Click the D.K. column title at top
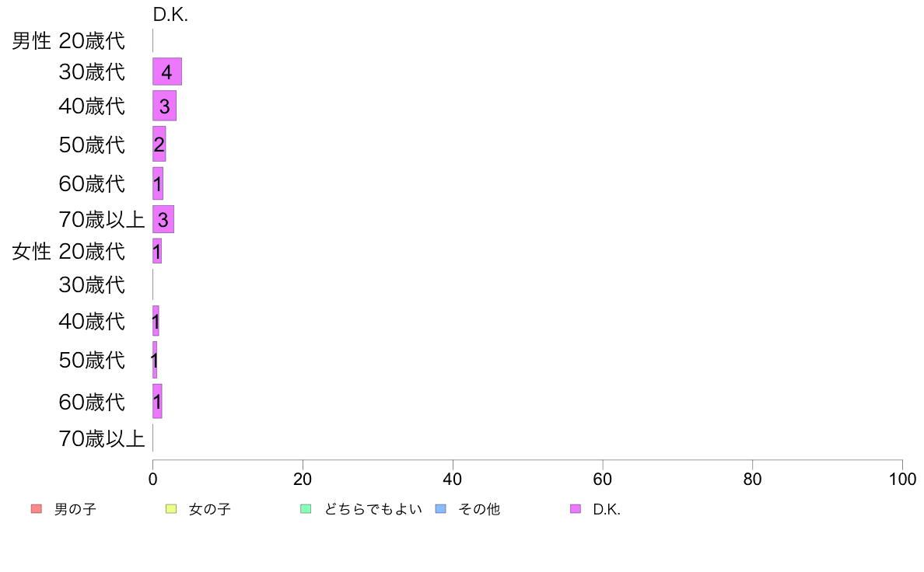 pyautogui.click(x=170, y=15)
